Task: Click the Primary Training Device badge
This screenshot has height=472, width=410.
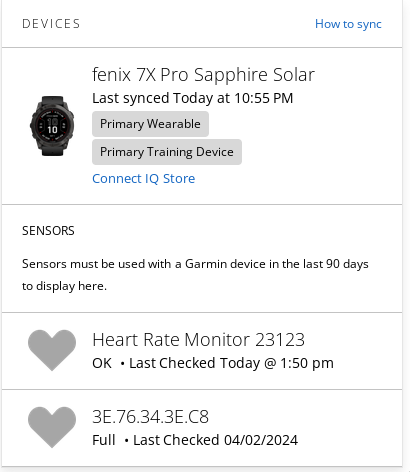Action: pos(167,152)
